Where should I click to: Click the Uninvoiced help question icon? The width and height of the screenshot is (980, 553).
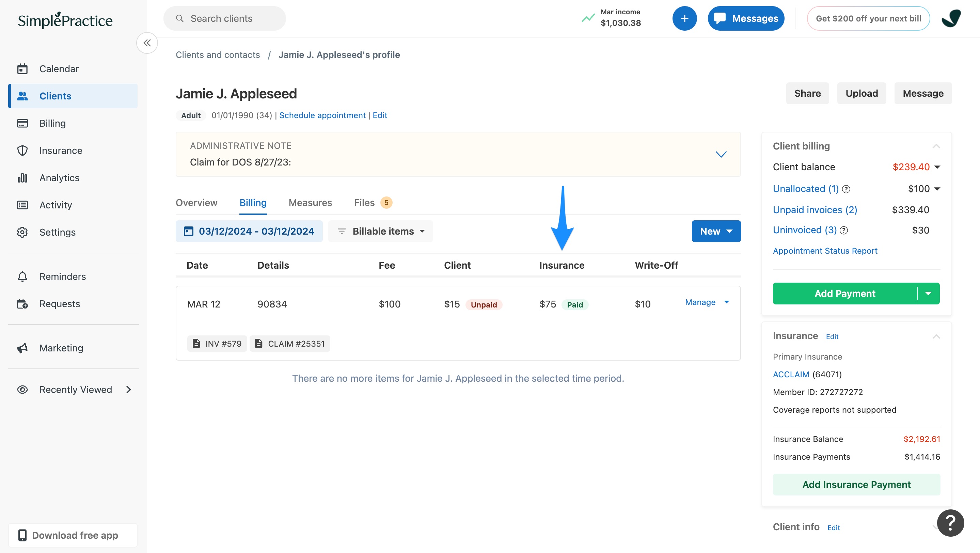pos(844,231)
